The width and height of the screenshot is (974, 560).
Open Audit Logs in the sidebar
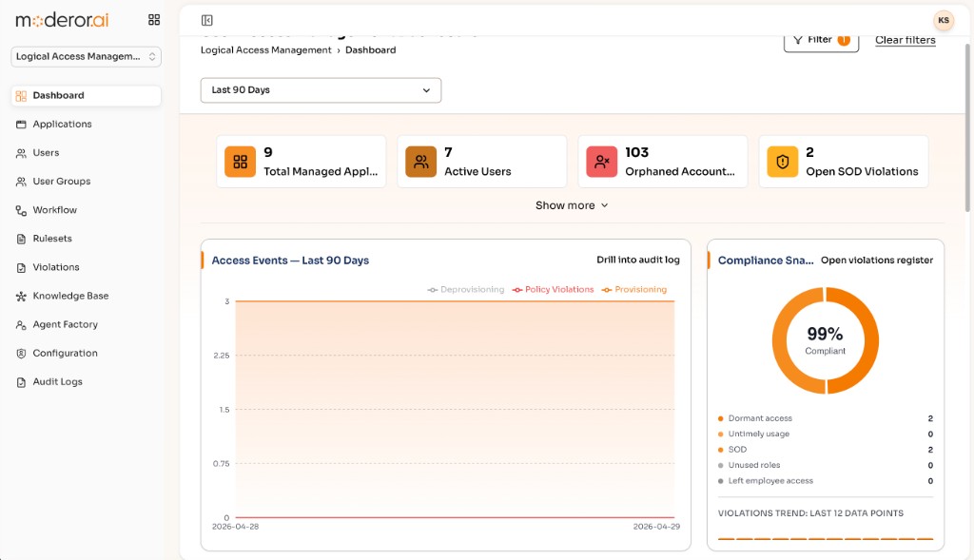pos(86,382)
